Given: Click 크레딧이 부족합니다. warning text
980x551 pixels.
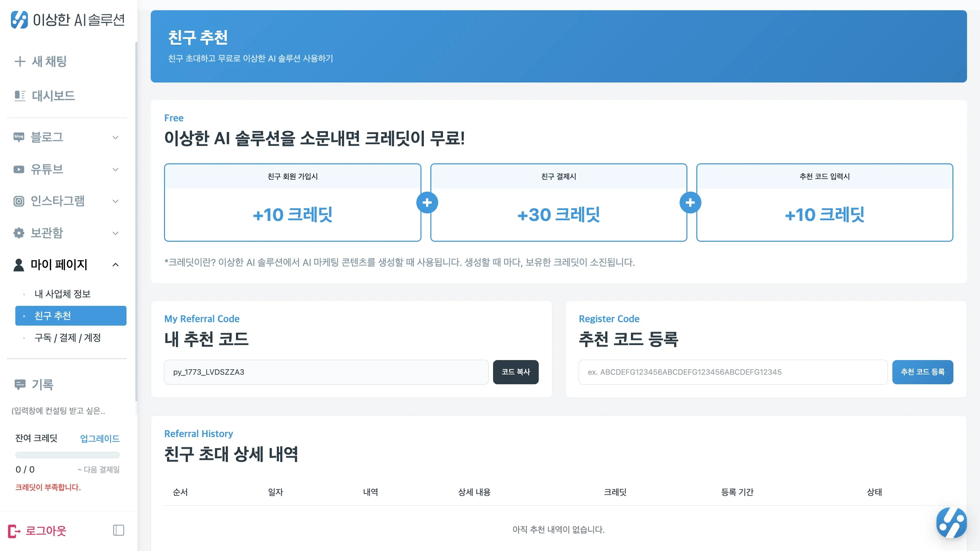Looking at the screenshot, I should pyautogui.click(x=48, y=488).
